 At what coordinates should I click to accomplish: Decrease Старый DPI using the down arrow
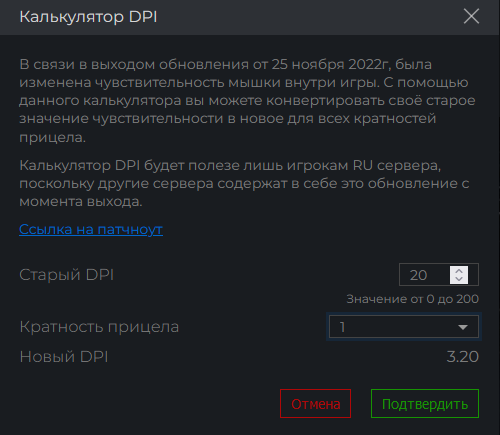[x=459, y=279]
